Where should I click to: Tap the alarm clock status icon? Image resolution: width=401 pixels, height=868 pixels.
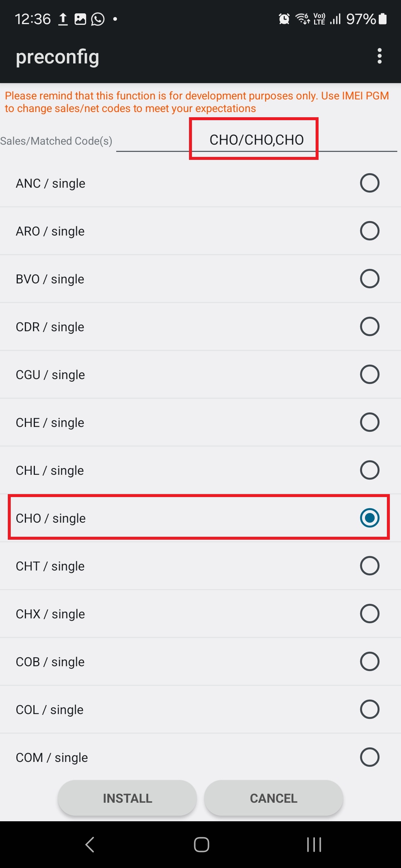pyautogui.click(x=284, y=19)
